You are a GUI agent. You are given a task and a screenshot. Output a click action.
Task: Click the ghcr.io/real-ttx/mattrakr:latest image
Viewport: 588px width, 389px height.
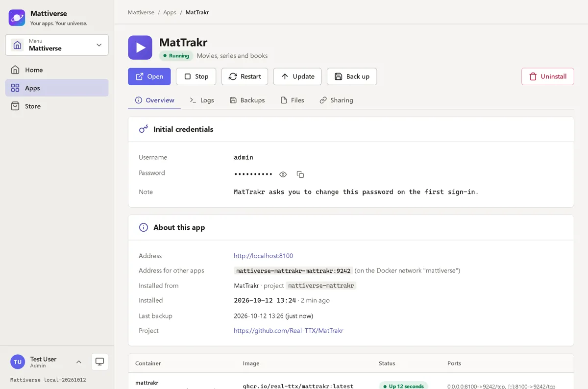pyautogui.click(x=298, y=386)
